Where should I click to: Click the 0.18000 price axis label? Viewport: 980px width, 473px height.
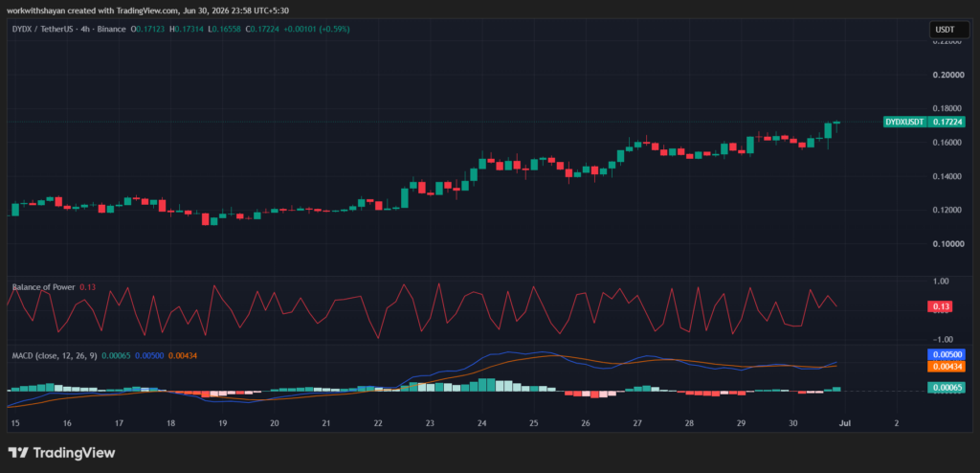click(947, 109)
